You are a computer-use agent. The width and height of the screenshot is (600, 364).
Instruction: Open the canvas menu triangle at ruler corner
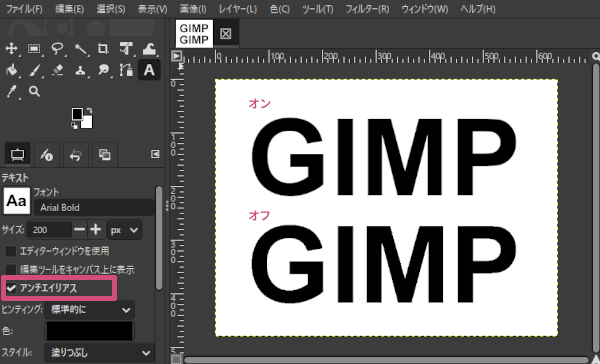pyautogui.click(x=176, y=56)
